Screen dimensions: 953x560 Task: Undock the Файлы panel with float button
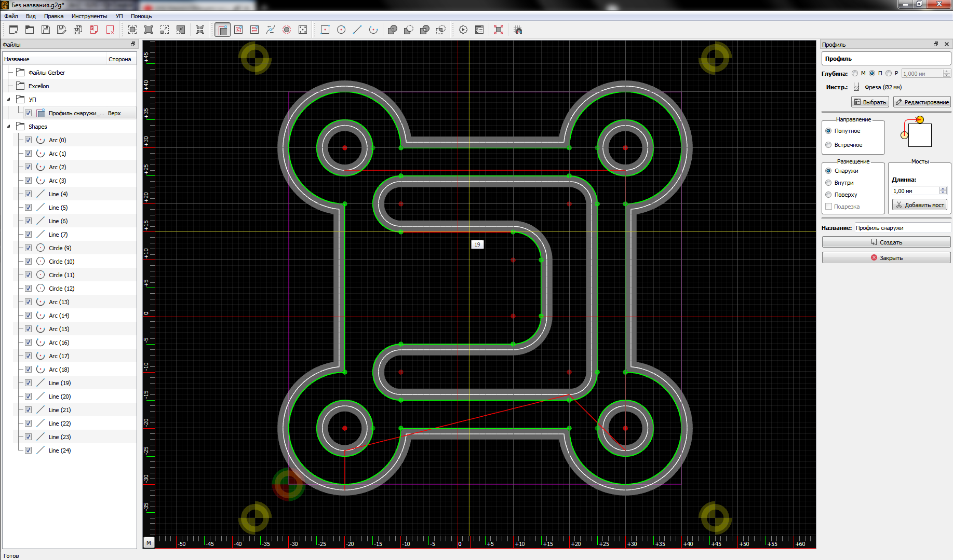click(x=133, y=44)
